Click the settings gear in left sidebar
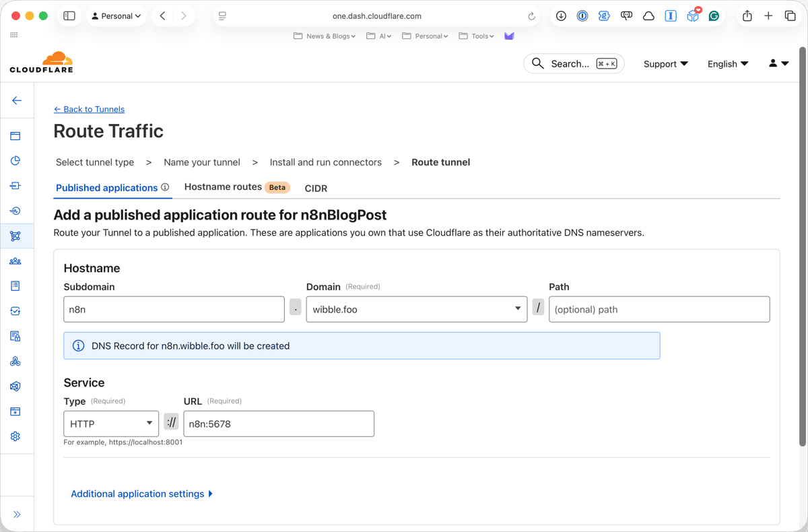The height and width of the screenshot is (532, 808). pos(15,436)
